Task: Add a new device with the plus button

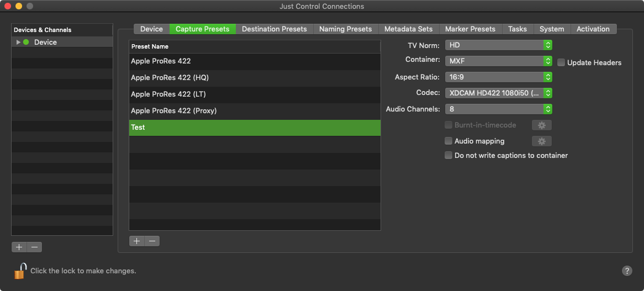Action: (x=19, y=247)
